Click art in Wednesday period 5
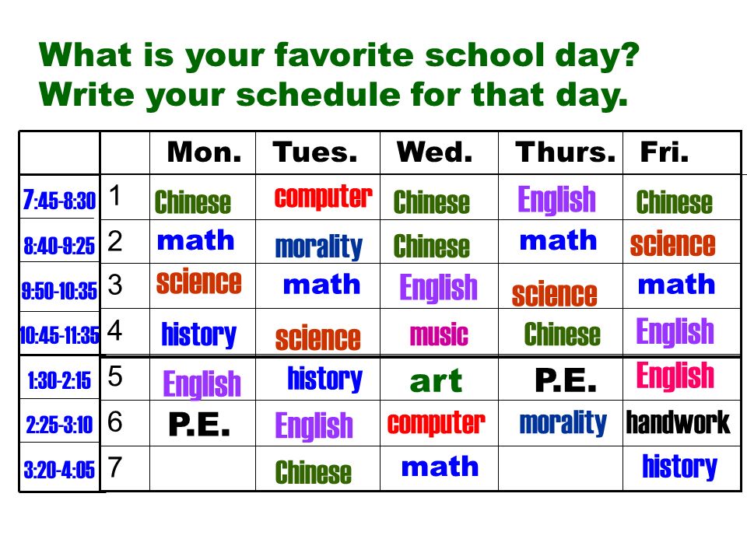The width and height of the screenshot is (747, 560). tap(436, 381)
